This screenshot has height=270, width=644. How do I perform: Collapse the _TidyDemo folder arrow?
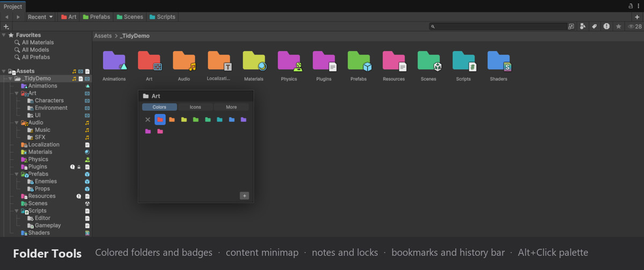[11, 79]
